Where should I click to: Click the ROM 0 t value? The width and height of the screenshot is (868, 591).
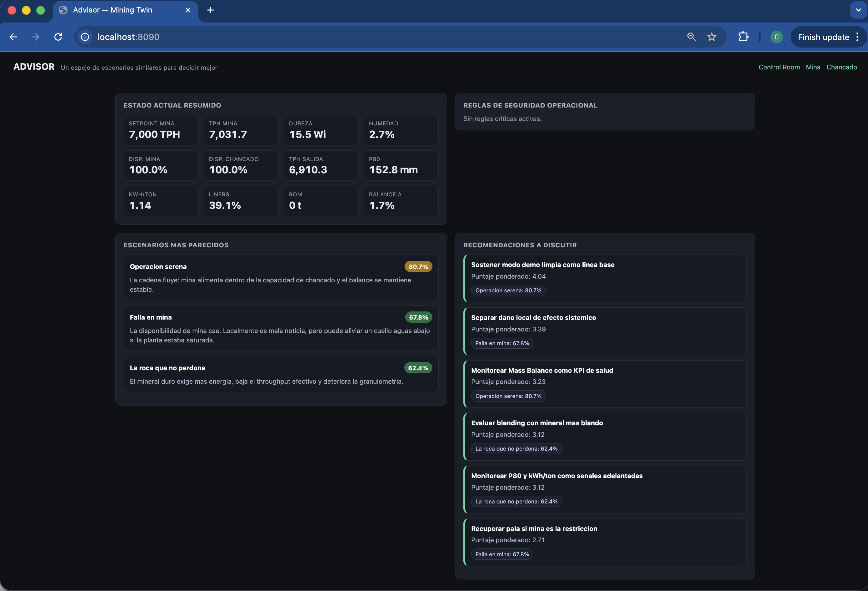295,205
